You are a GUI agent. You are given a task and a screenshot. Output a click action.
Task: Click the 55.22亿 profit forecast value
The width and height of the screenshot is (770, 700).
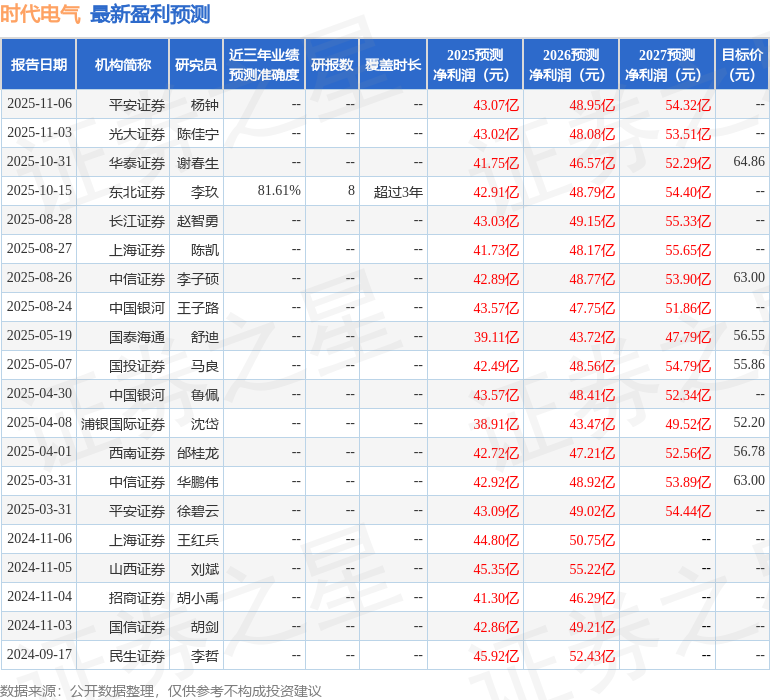coord(592,569)
